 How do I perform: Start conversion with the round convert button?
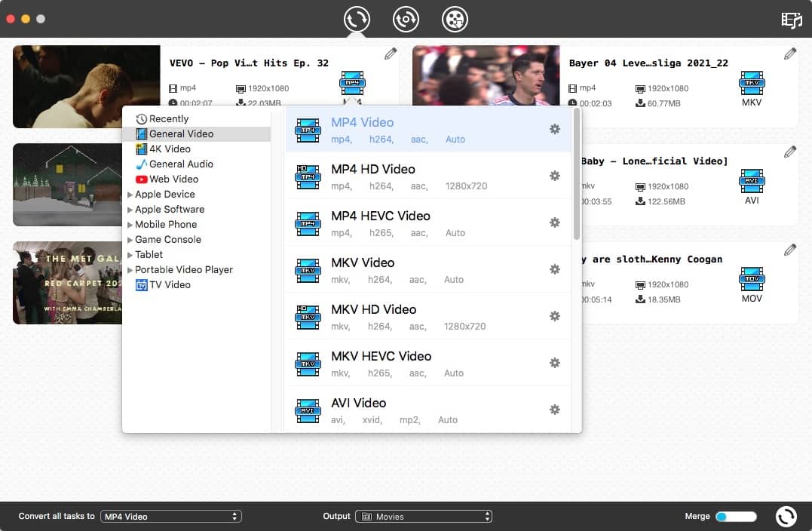click(786, 516)
